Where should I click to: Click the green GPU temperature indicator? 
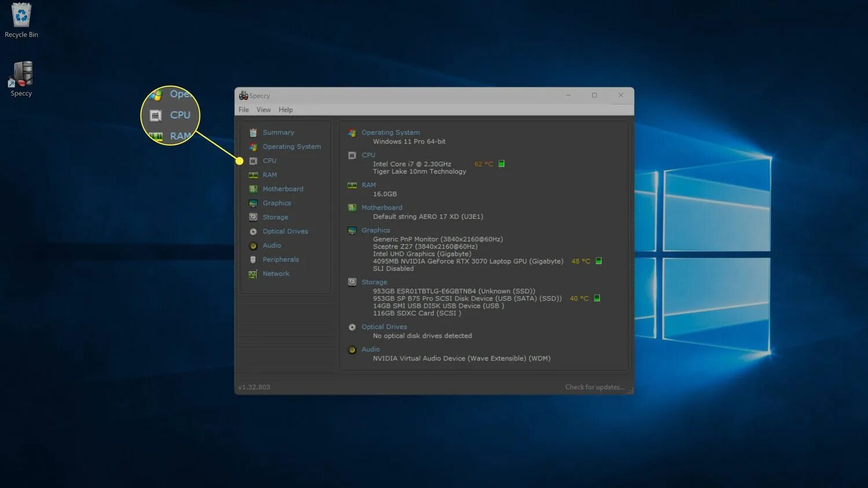[599, 261]
